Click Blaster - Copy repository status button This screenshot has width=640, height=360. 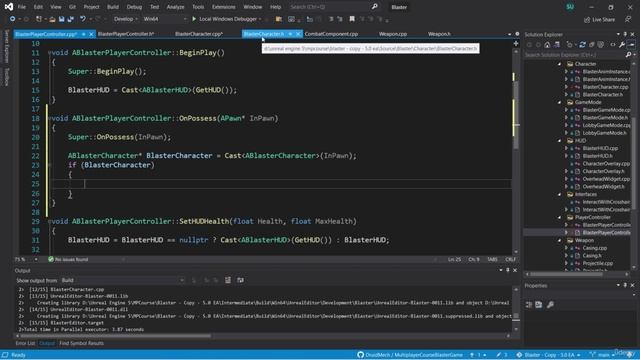(548, 355)
